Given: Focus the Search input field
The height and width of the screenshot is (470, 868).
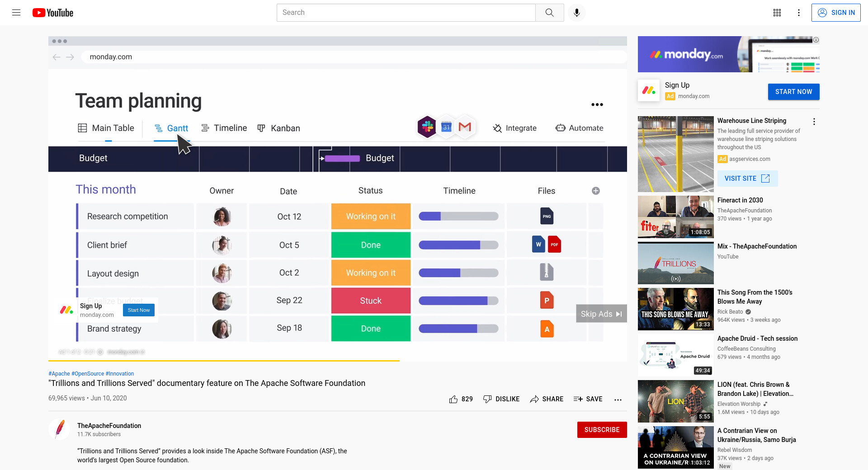Looking at the screenshot, I should (x=406, y=13).
